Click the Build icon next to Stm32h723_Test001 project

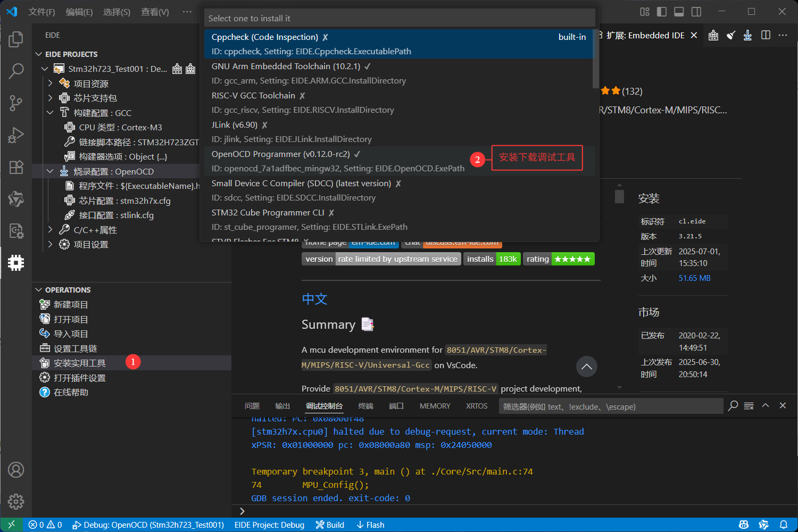(177, 69)
